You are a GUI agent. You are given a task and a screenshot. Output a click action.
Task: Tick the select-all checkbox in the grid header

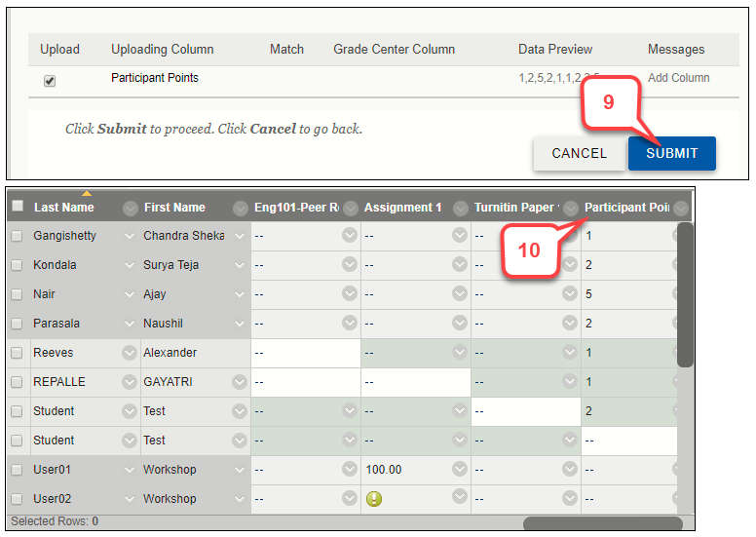[x=18, y=207]
